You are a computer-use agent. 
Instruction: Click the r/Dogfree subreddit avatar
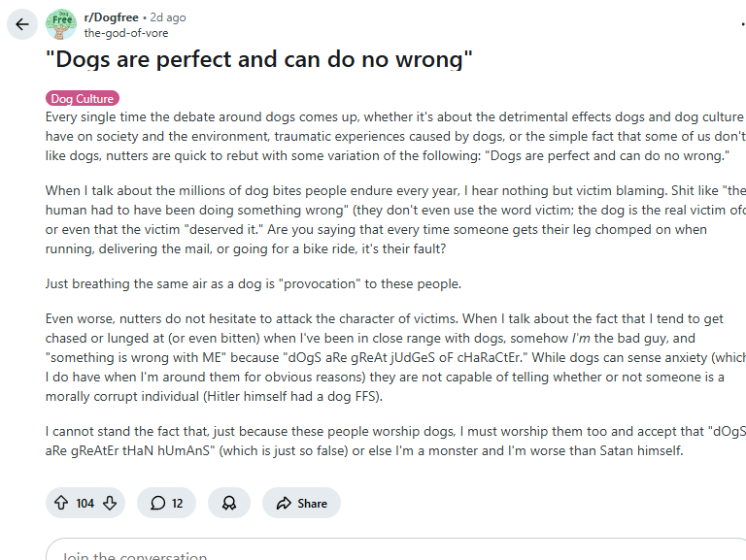coord(61,24)
